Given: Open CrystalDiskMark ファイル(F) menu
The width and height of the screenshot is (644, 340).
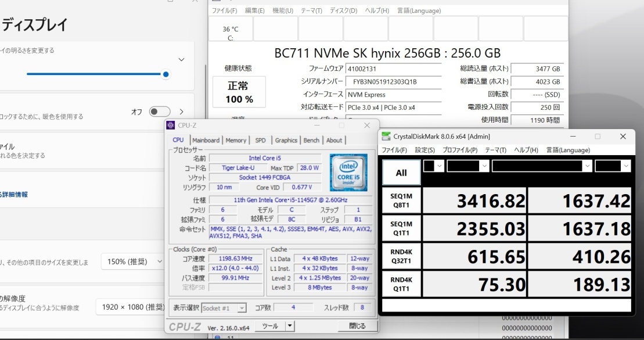Looking at the screenshot, I should click(394, 150).
